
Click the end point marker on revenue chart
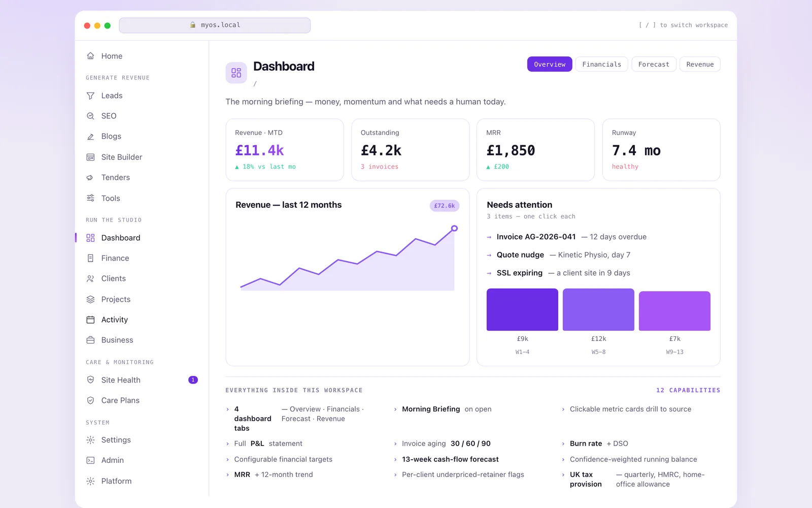tap(454, 229)
